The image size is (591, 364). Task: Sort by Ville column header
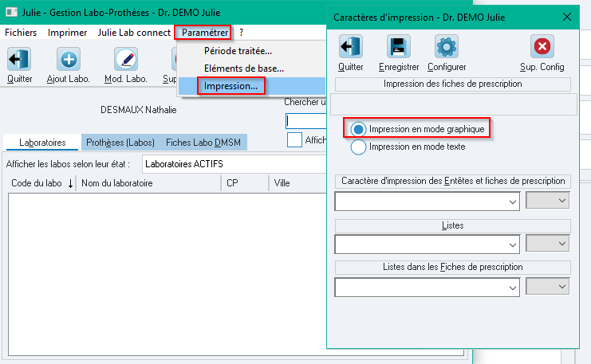tap(297, 183)
